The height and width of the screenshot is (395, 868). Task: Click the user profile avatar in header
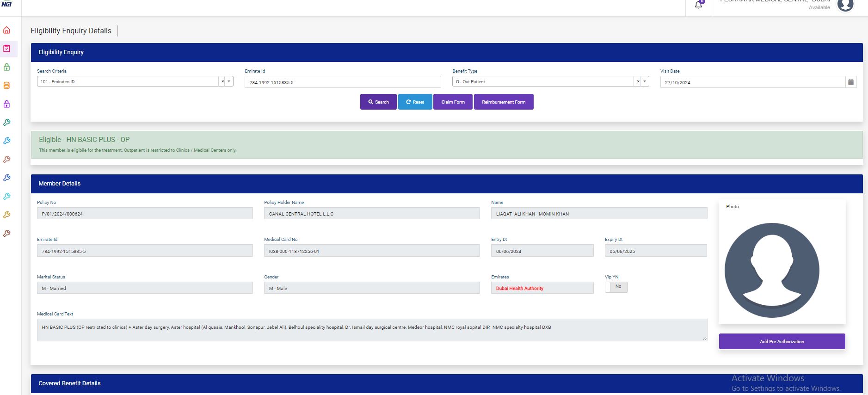(845, 5)
